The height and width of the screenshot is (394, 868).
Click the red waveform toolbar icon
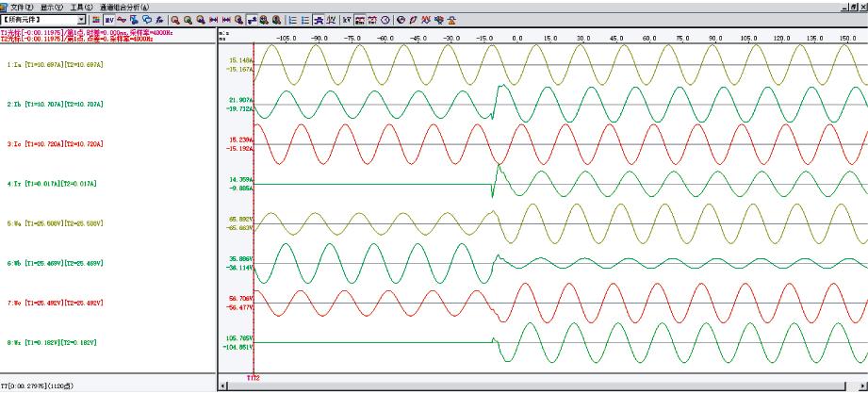122,20
